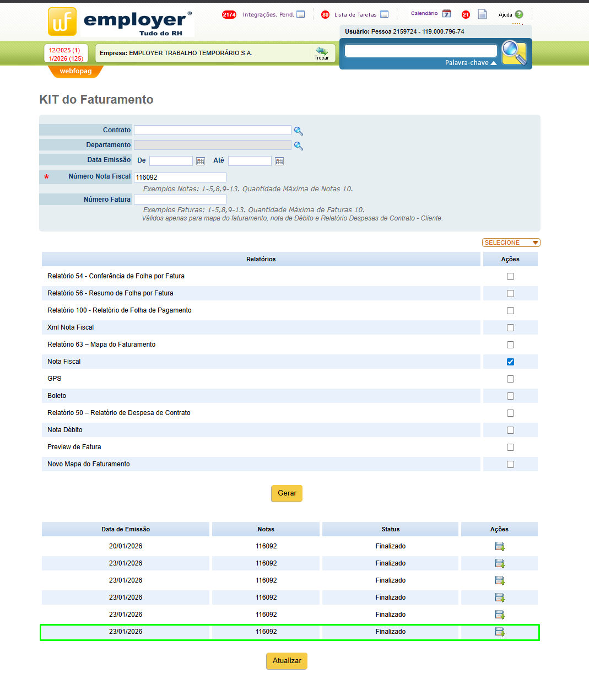
Task: Click the Ajuda question mark icon
Action: tap(519, 14)
